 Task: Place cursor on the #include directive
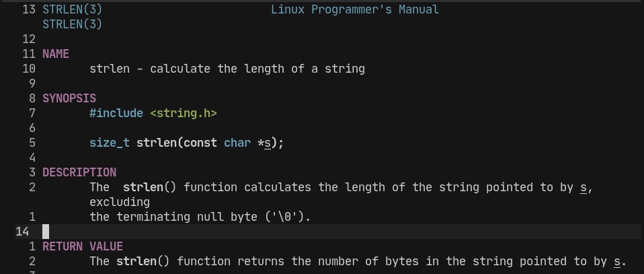[x=116, y=113]
